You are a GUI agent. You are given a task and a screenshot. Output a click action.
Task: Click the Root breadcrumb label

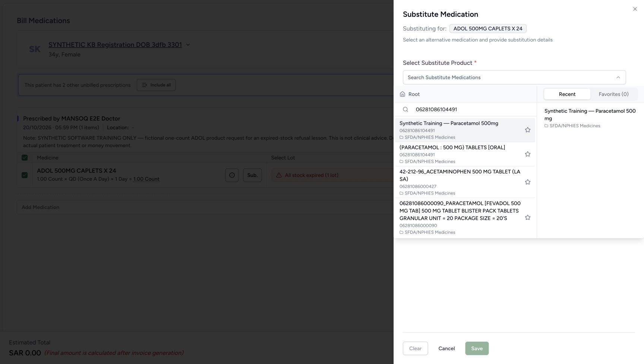[x=414, y=94]
